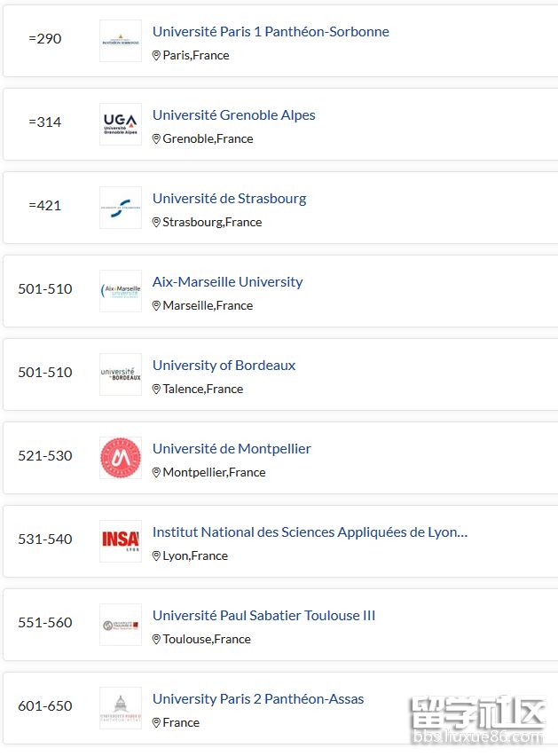Click the UGA Grenoble Alpes logo
The image size is (558, 756).
pyautogui.click(x=121, y=124)
